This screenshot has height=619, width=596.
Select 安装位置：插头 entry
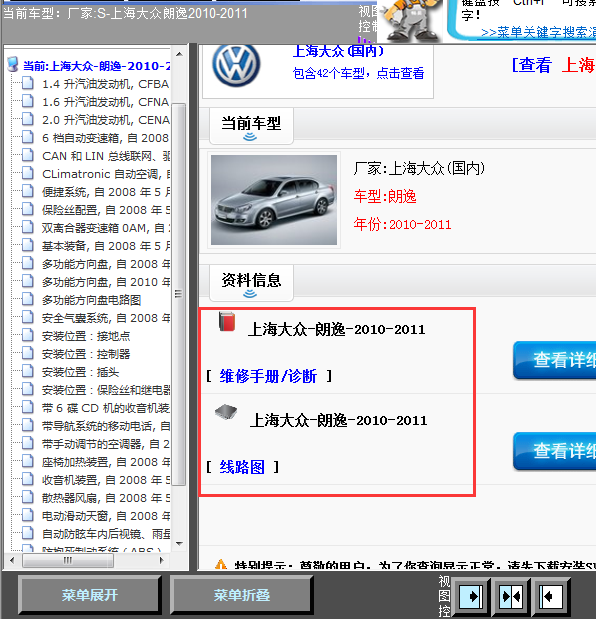click(x=81, y=372)
